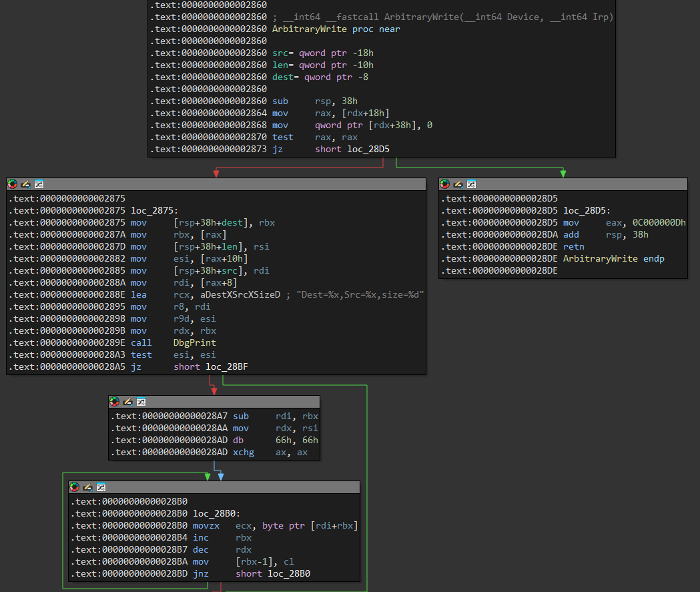Click the group nodes icon on the loc_28B0 node
Screen dimensions: 700x592
pyautogui.click(x=101, y=487)
